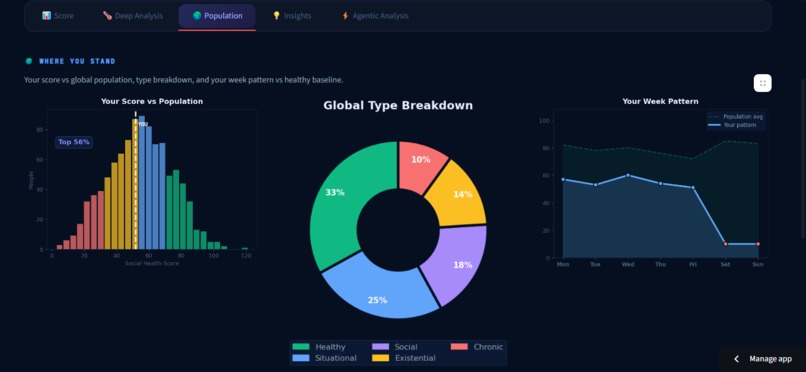Click the Population avg legend entry

pos(736,117)
